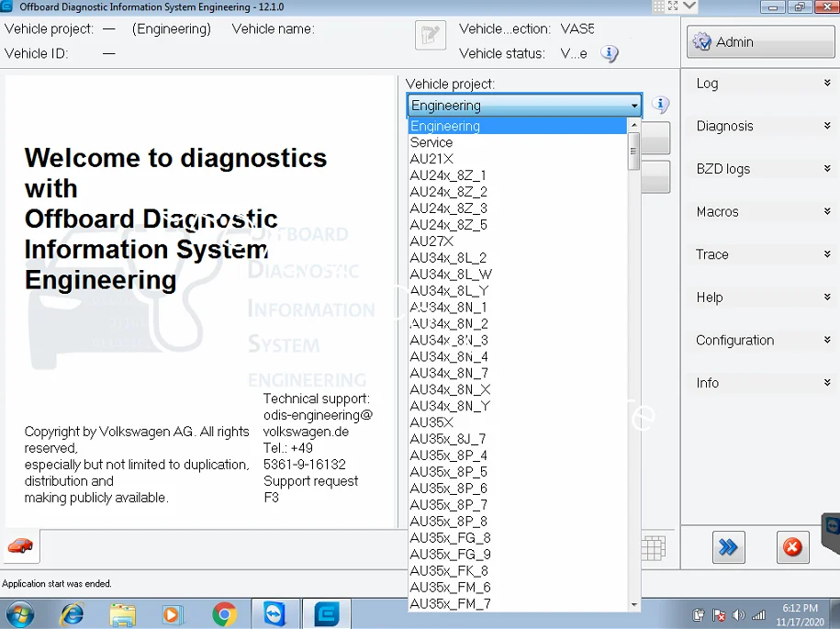Click ODIS Engineering taskbar icon
Image resolution: width=840 pixels, height=629 pixels.
pyautogui.click(x=326, y=614)
